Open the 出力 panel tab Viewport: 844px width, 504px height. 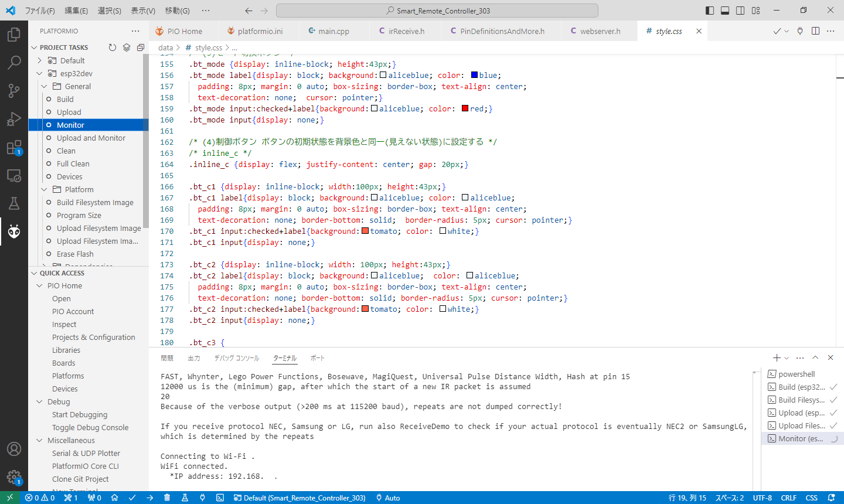click(x=194, y=358)
